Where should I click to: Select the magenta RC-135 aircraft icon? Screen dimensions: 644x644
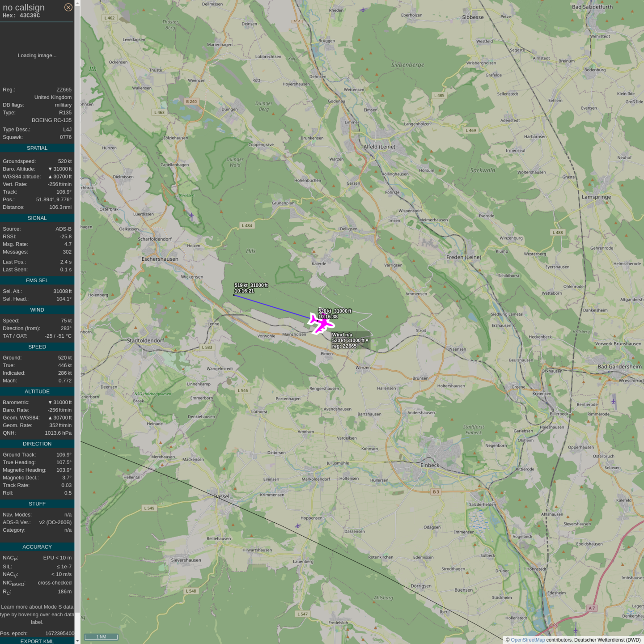(321, 322)
